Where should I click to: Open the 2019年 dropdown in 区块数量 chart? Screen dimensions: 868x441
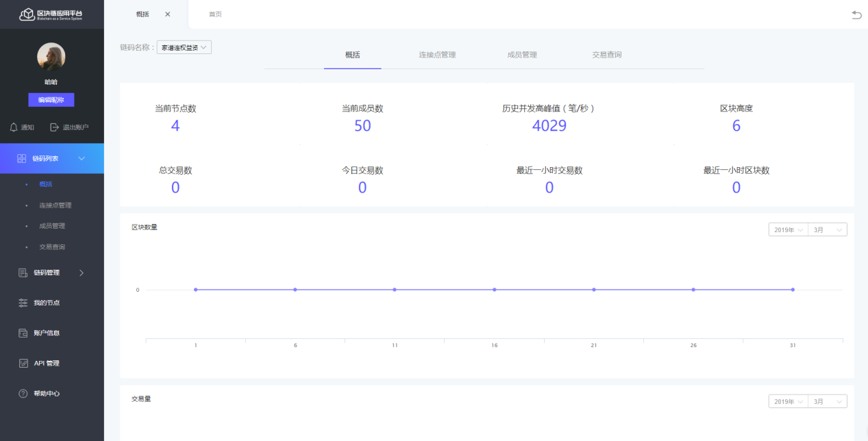click(788, 230)
